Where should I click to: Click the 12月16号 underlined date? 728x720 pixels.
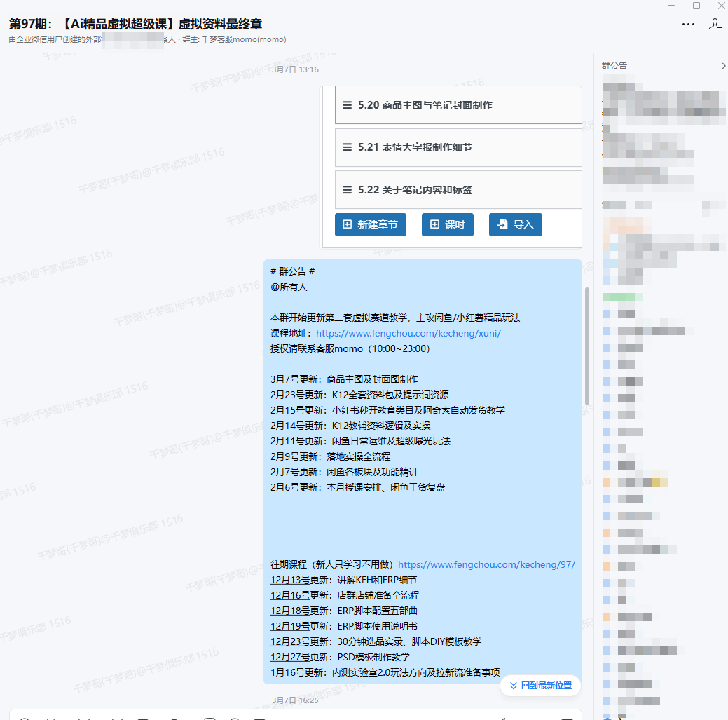pos(290,595)
